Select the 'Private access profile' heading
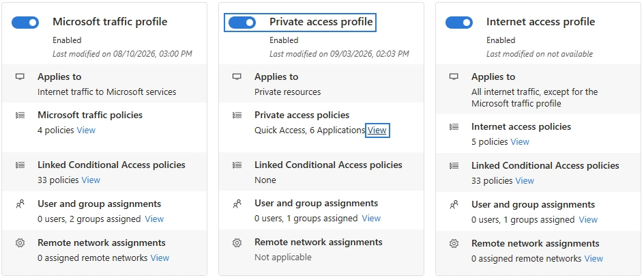644x278 pixels. pyautogui.click(x=321, y=22)
